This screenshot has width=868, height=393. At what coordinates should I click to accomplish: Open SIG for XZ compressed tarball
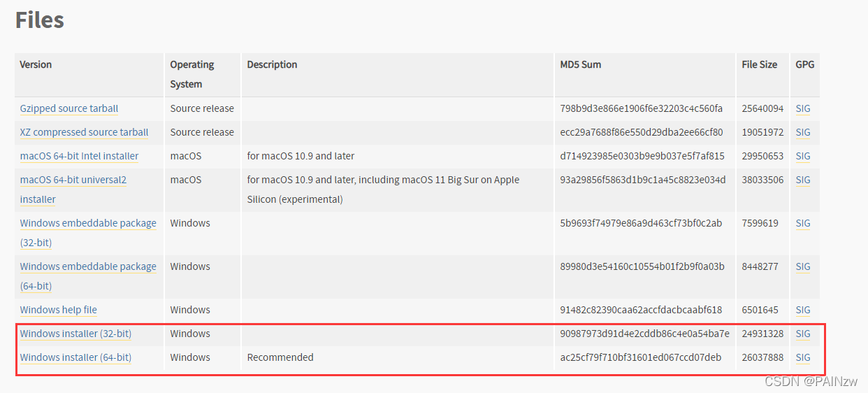(803, 132)
